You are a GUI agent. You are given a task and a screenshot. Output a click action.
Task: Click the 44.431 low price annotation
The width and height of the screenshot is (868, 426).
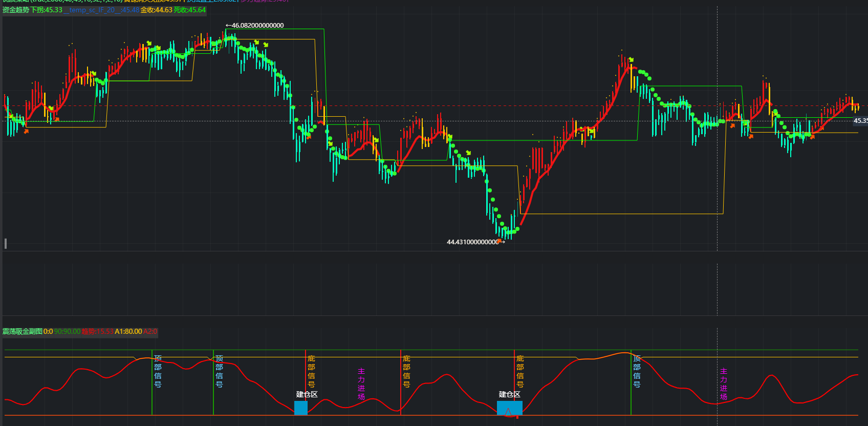476,242
